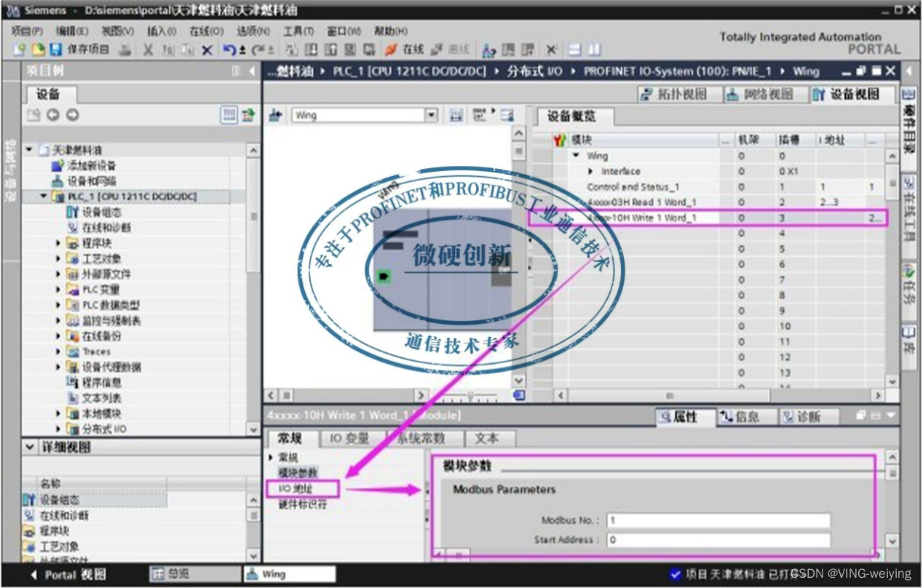Open the 工具(T) menu

click(x=298, y=31)
